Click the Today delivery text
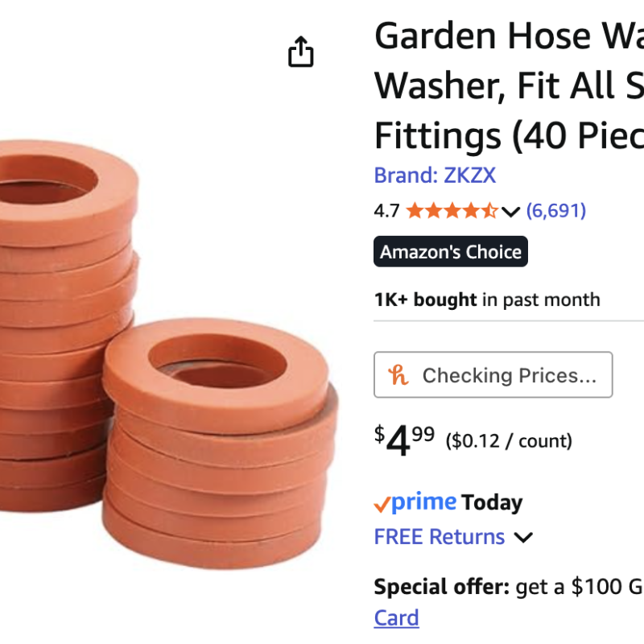The height and width of the screenshot is (644, 644). pyautogui.click(x=492, y=503)
